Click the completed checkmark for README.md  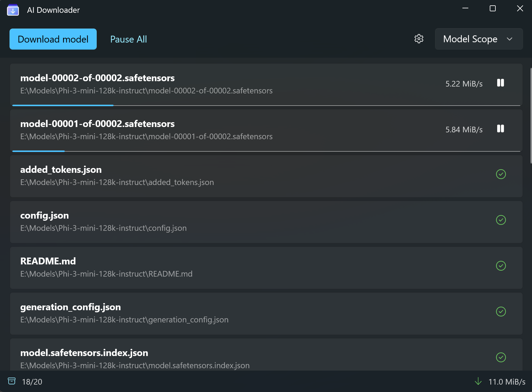[501, 266]
